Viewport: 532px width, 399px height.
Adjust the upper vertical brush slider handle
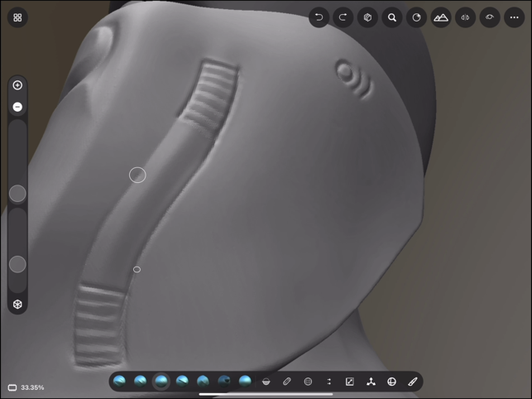(x=17, y=194)
